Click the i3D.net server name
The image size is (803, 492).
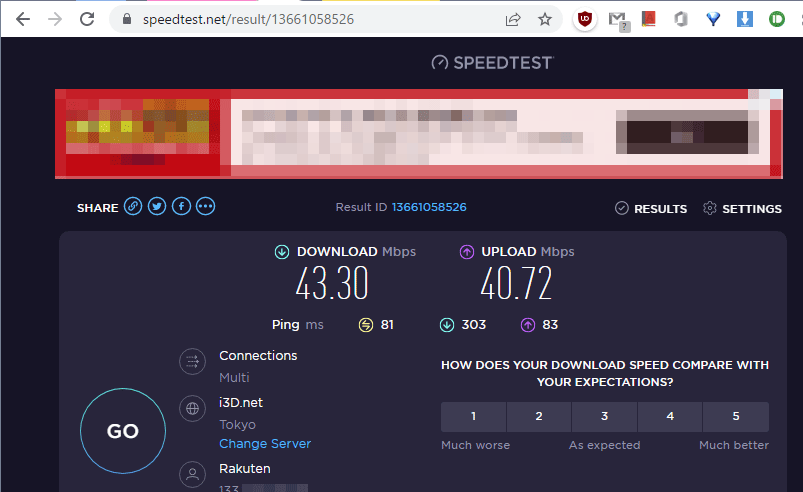click(x=241, y=402)
